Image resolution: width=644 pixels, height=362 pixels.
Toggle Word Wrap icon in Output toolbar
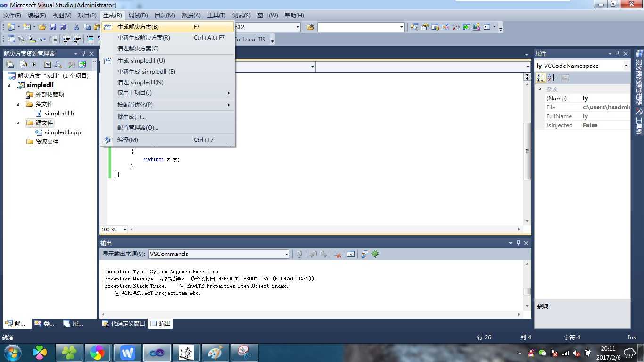pos(351,254)
